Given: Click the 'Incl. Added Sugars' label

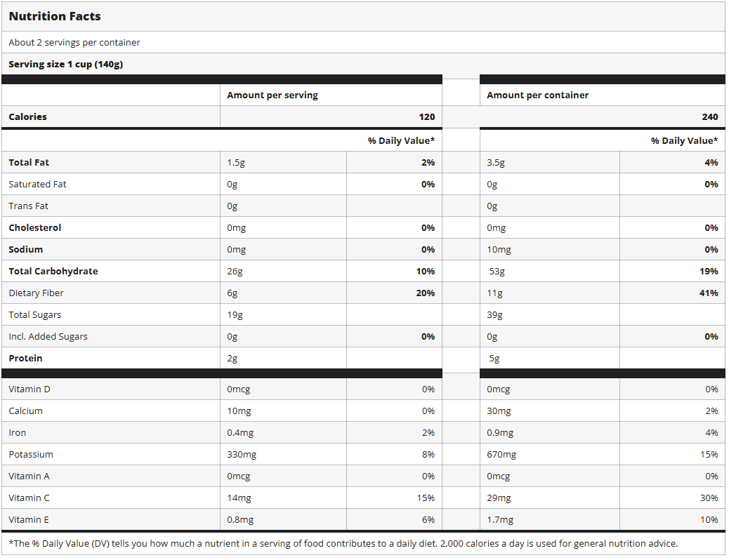Looking at the screenshot, I should [x=48, y=337].
